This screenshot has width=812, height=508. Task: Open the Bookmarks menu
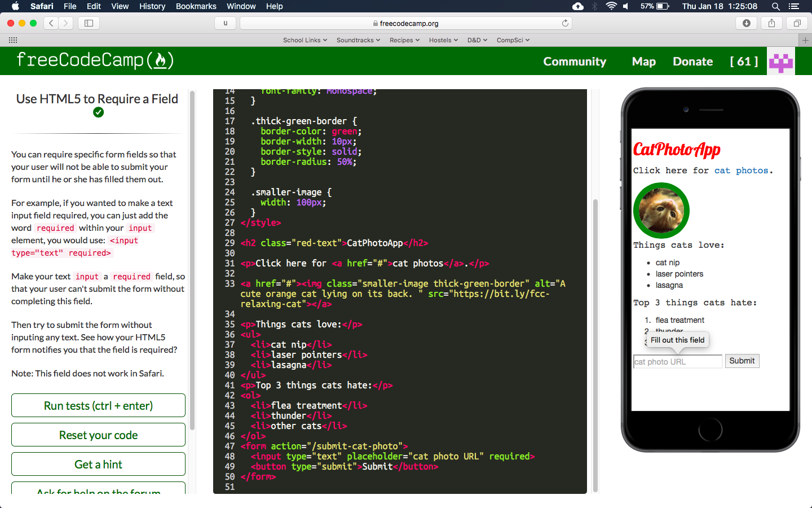[196, 6]
